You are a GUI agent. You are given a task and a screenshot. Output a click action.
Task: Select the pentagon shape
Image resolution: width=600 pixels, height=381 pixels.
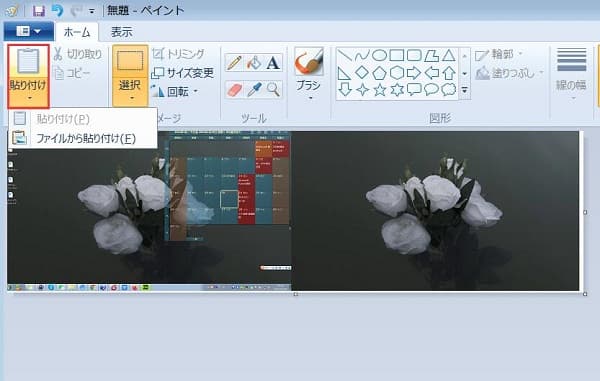pyautogui.click(x=379, y=73)
